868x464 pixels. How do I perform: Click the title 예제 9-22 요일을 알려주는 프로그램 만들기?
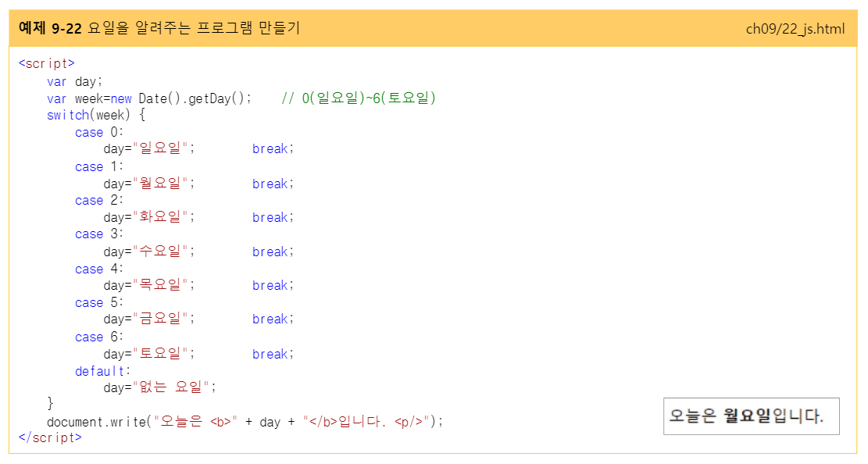click(x=159, y=27)
